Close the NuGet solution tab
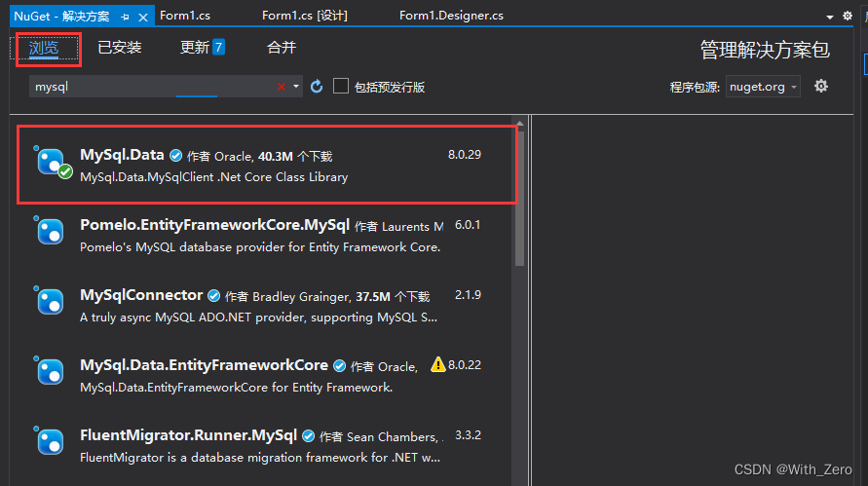The image size is (868, 486). point(143,18)
